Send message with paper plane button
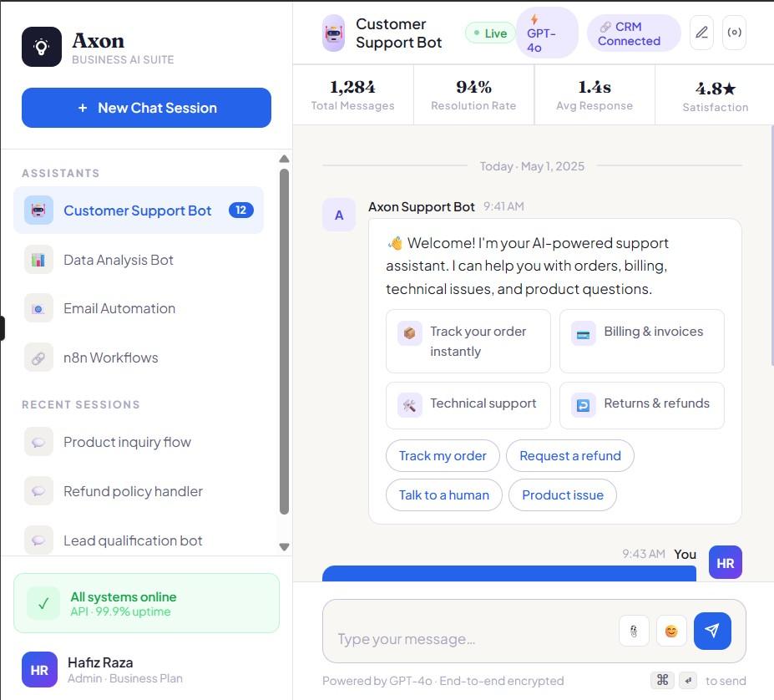 pyautogui.click(x=712, y=631)
